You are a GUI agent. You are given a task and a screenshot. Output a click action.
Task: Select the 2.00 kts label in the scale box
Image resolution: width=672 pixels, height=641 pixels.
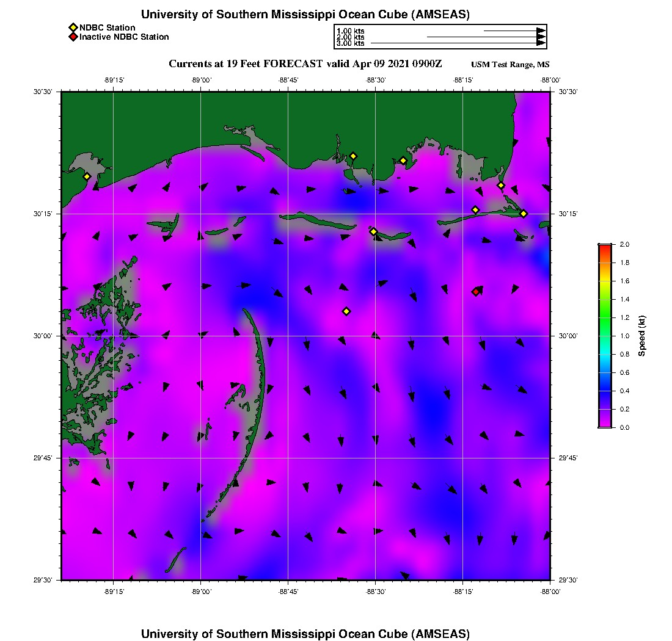[x=350, y=37]
